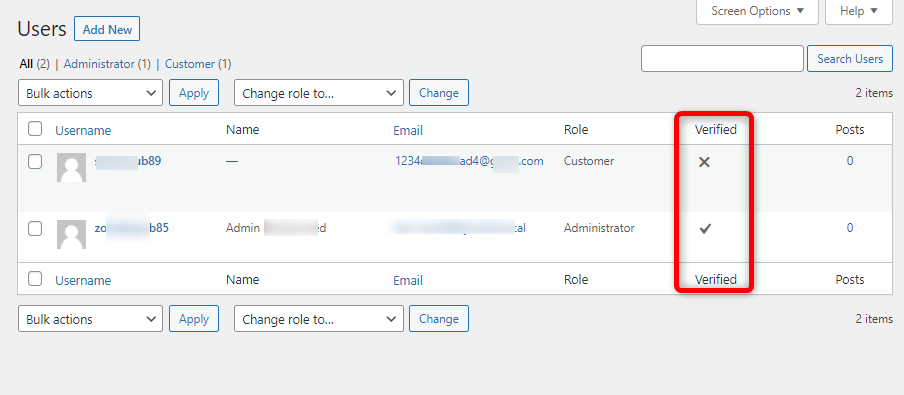Click the bottom Apply button
Image resolution: width=904 pixels, height=395 pixels.
coord(194,319)
